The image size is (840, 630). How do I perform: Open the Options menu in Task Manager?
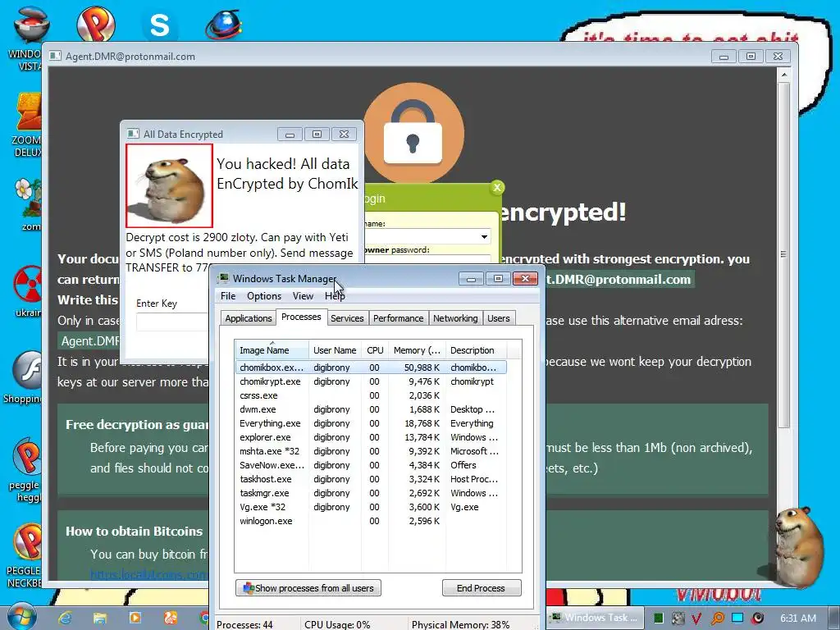263,295
